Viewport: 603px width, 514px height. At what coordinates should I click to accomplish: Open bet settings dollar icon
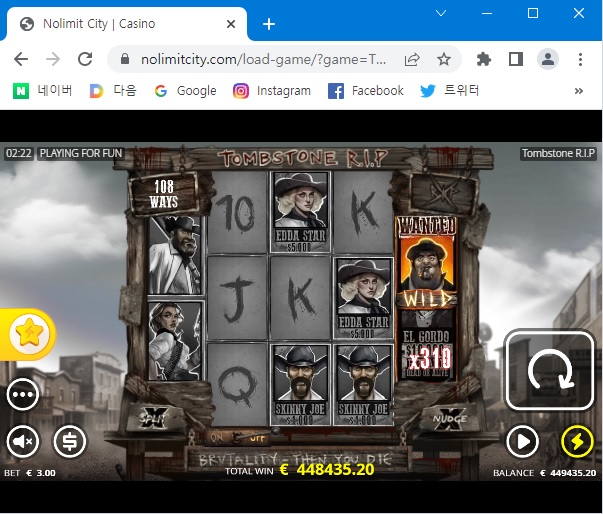point(70,441)
